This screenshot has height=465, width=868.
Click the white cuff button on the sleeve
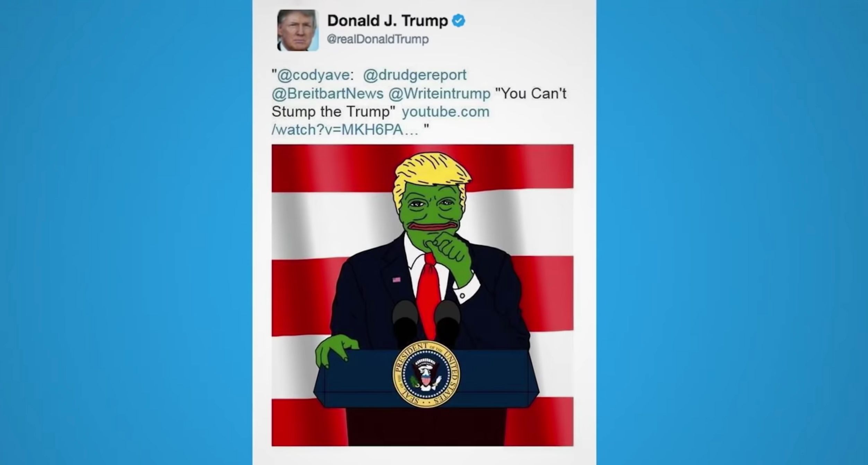click(462, 295)
